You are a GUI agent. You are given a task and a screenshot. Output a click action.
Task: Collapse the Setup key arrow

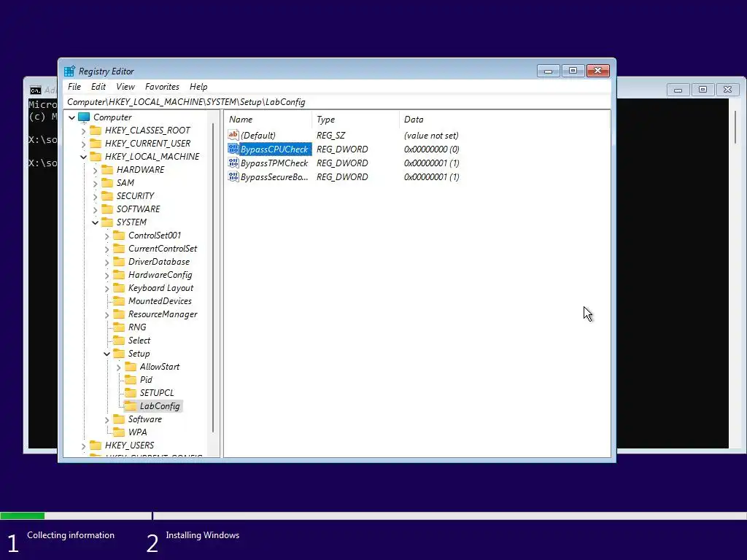pos(107,354)
